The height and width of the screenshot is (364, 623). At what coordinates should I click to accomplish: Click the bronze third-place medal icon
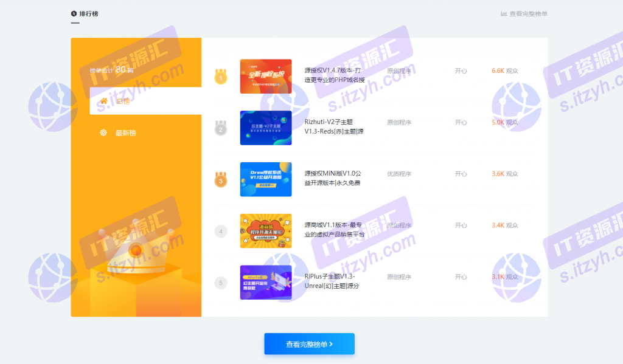[221, 180]
